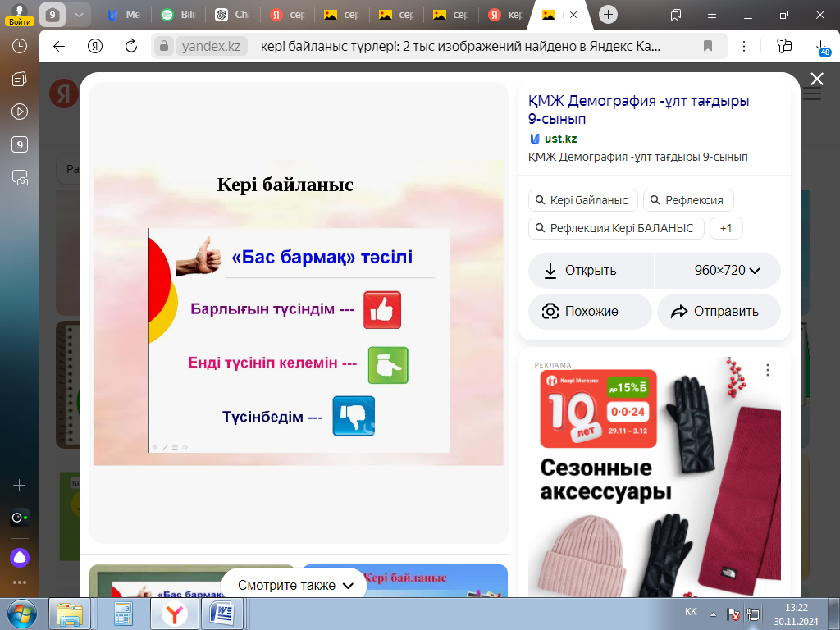Viewport: 840px width, 630px height.
Task: Show hidden system tray icons arrow
Action: pos(713,614)
